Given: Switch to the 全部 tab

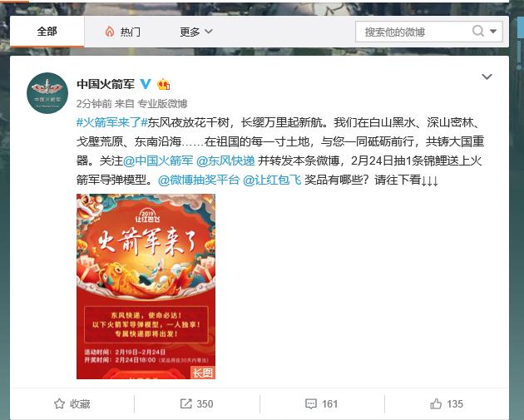Looking at the screenshot, I should coord(47,32).
